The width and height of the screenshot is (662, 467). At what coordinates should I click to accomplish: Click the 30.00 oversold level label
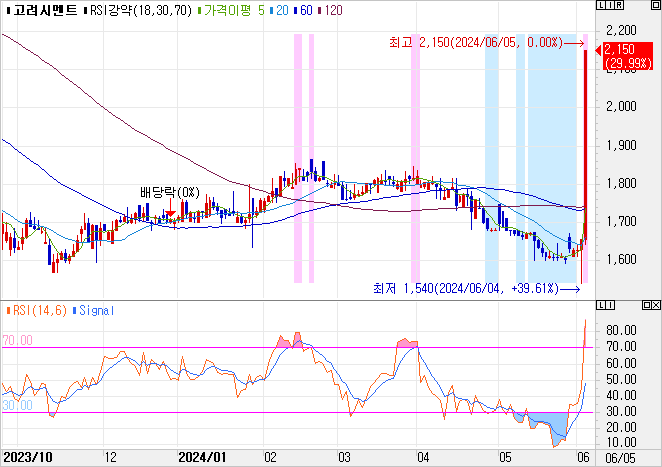17,405
